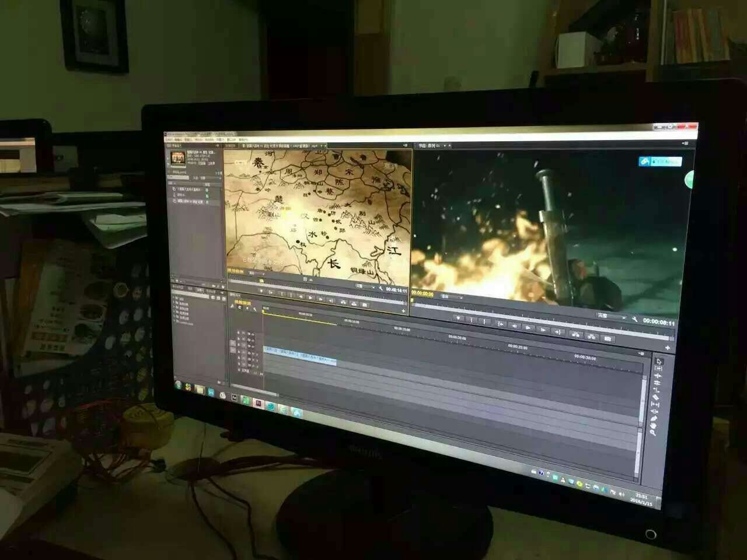Step back one frame in Program monitor
This screenshot has height=560, width=747.
pyautogui.click(x=515, y=325)
